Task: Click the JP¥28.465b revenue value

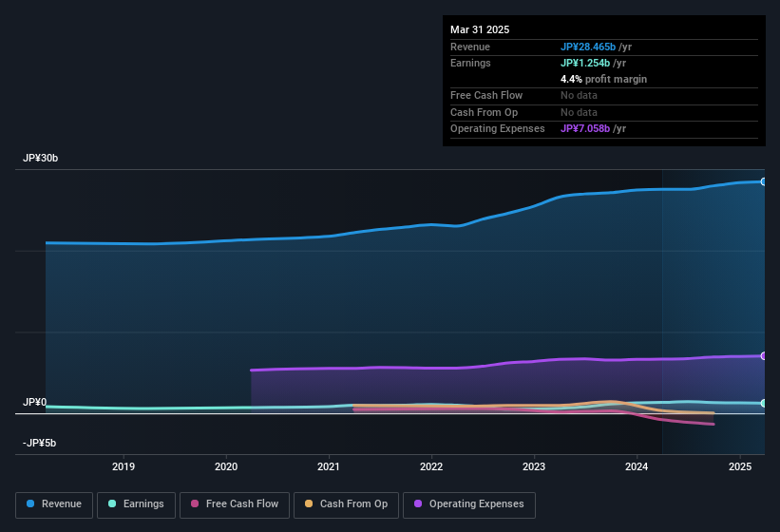Action: tap(588, 47)
